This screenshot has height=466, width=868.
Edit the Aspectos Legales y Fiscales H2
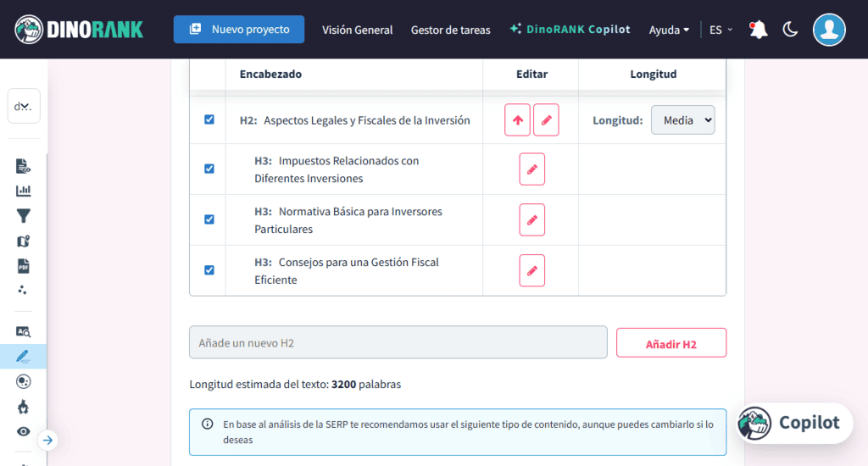click(546, 119)
